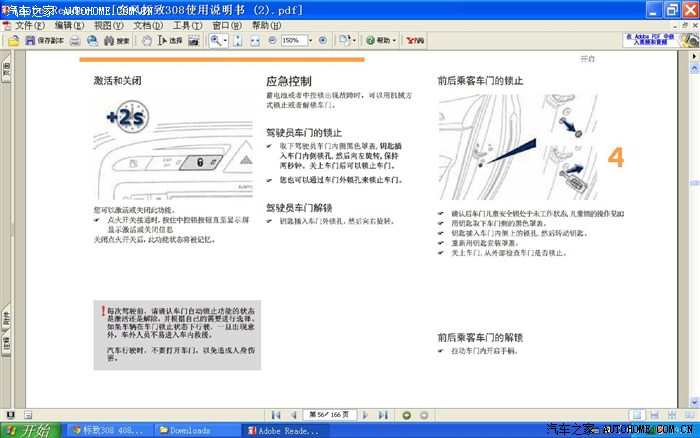The width and height of the screenshot is (700, 438).
Task: Switch to Adobe Reader taskbar button
Action: 286,430
